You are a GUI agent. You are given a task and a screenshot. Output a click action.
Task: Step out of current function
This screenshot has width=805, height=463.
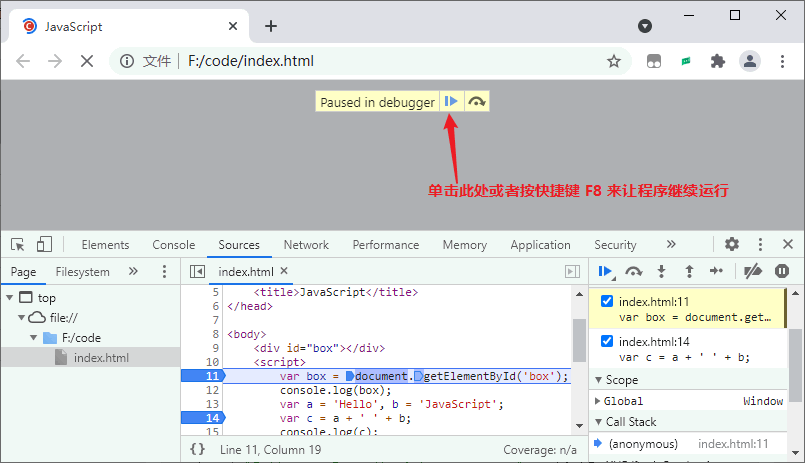point(689,271)
